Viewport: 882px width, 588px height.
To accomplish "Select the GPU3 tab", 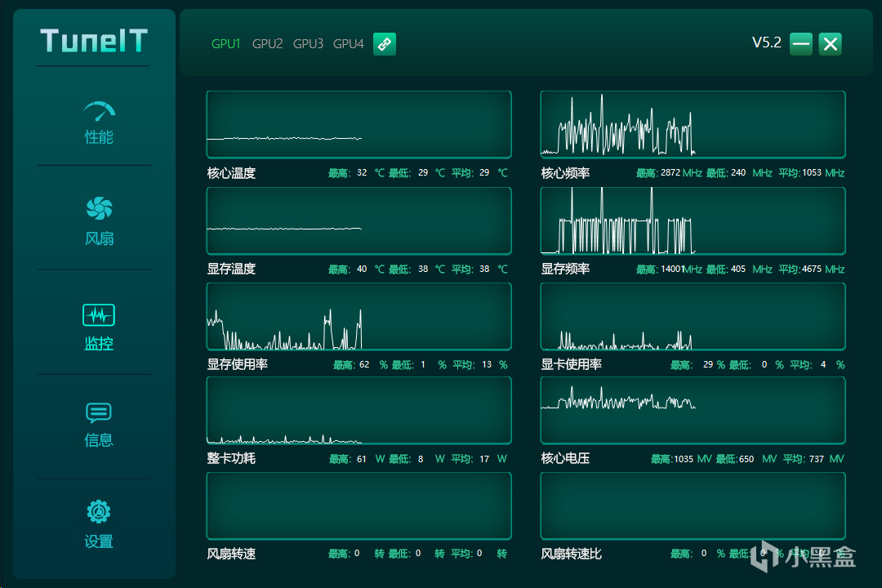I will tap(308, 44).
